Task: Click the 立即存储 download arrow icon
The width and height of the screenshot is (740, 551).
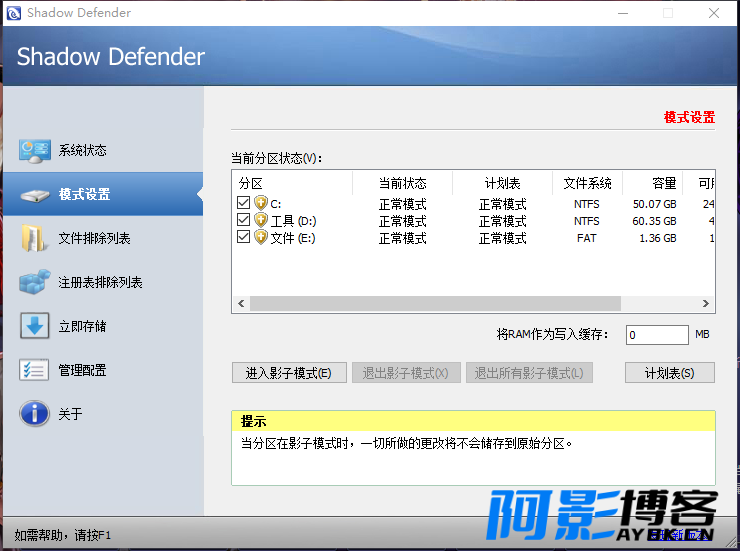Action: pyautogui.click(x=34, y=326)
